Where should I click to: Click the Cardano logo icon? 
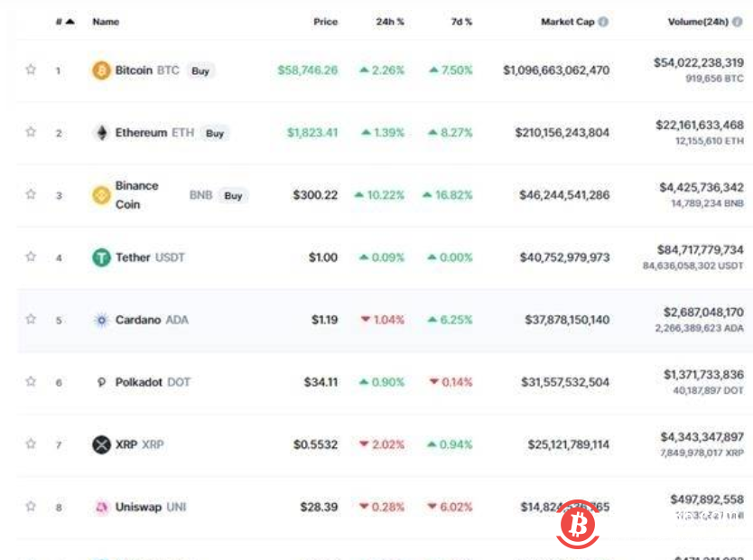(x=102, y=320)
